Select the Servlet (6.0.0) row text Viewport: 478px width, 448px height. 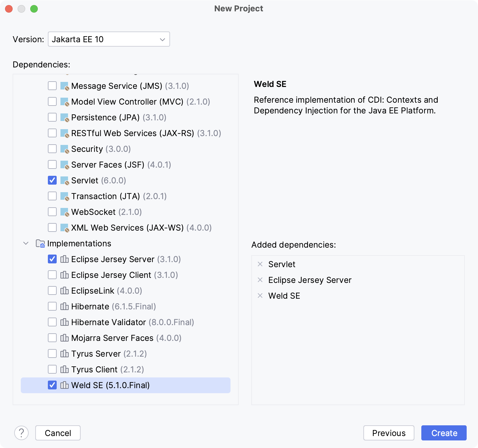pos(99,181)
